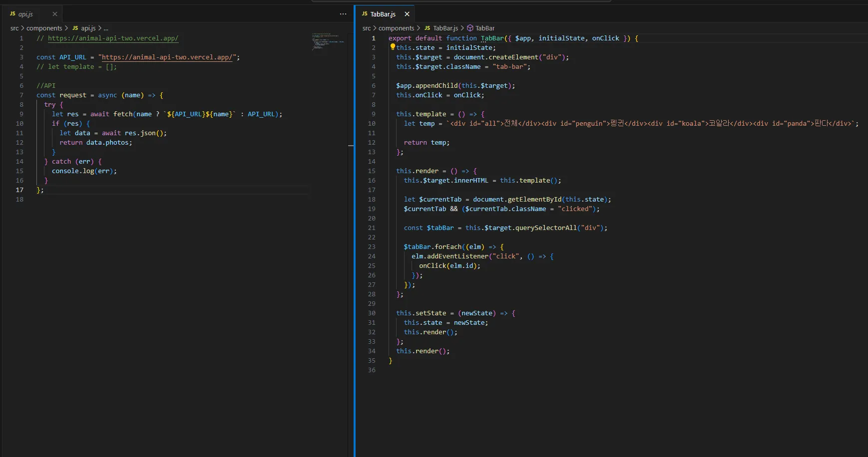The image size is (868, 457).
Task: Click the '//API' comment line
Action: (x=46, y=86)
